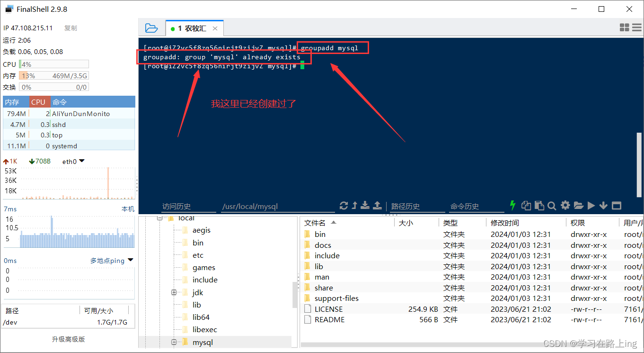Select games folder in the tree
The height and width of the screenshot is (353, 644).
pos(204,267)
